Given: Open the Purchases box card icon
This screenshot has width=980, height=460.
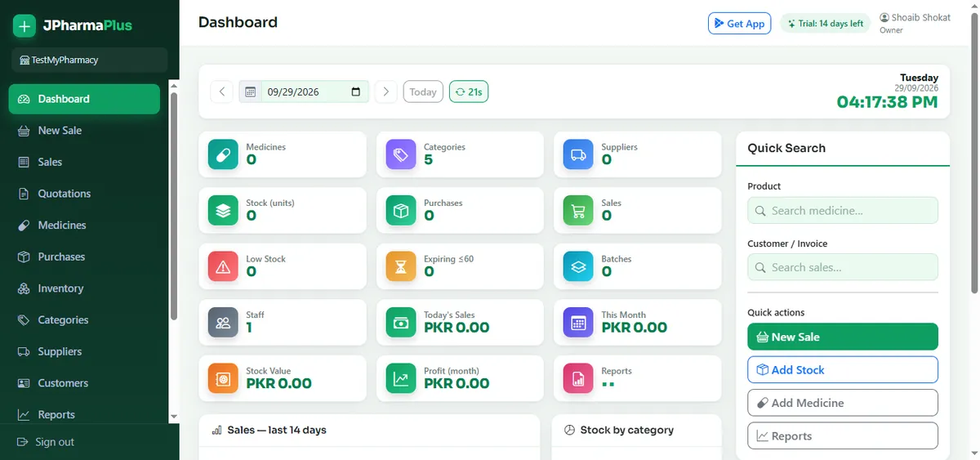Looking at the screenshot, I should (401, 211).
